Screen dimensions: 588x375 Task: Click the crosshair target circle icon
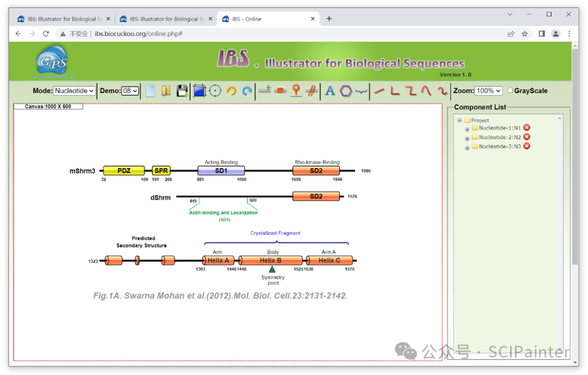215,91
